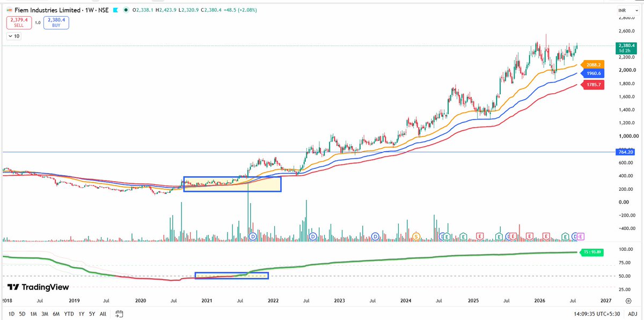Viewport: 644px width, 320px height.
Task: Click the 2024 time axis label
Action: (x=407, y=301)
